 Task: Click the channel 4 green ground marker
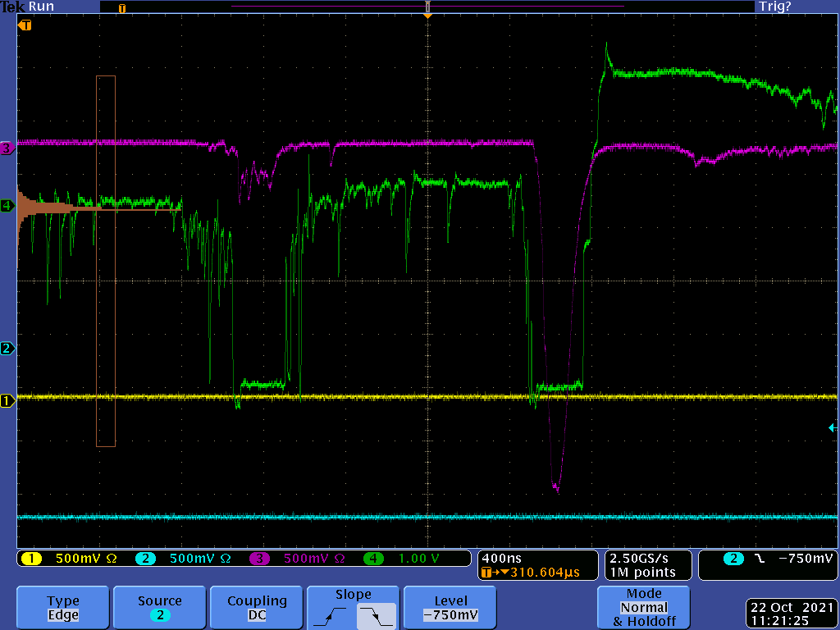7,206
